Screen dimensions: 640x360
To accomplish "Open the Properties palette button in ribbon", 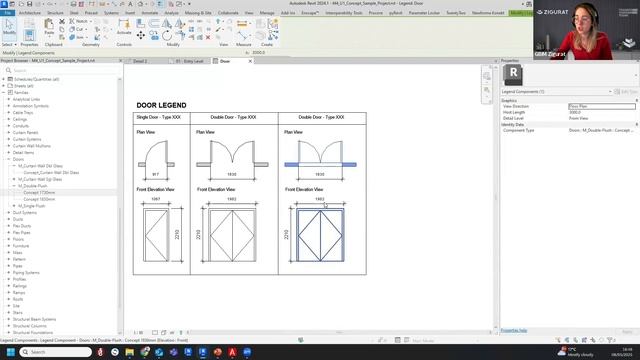I will tap(29, 35).
